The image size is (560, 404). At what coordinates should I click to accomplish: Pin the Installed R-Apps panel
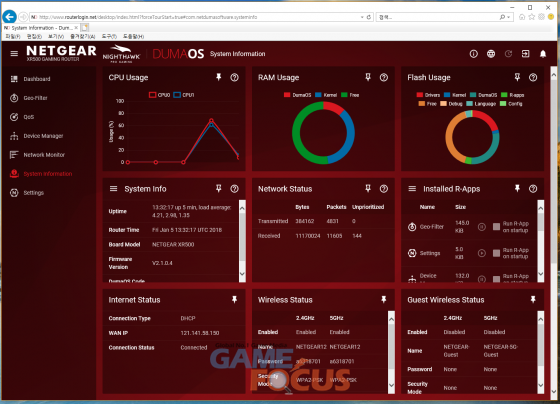coord(517,189)
